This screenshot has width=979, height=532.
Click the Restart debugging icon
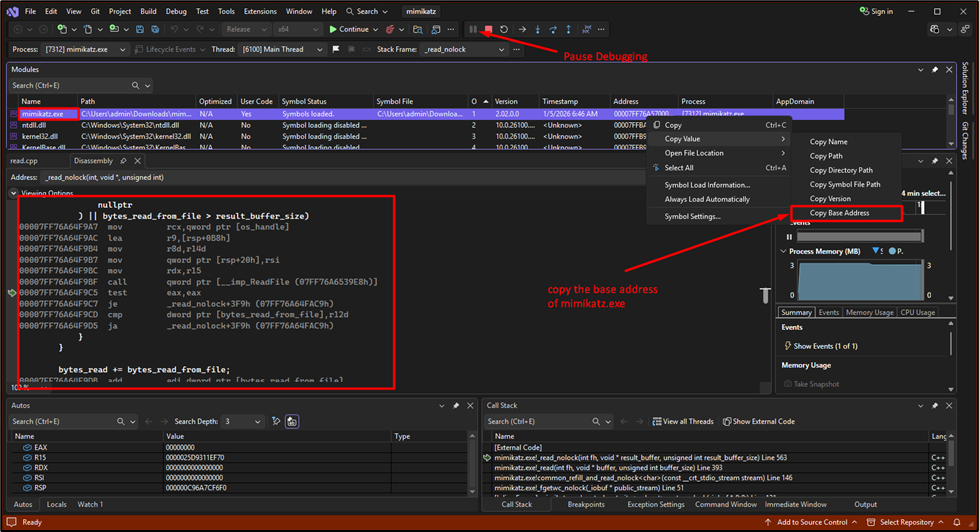(504, 29)
